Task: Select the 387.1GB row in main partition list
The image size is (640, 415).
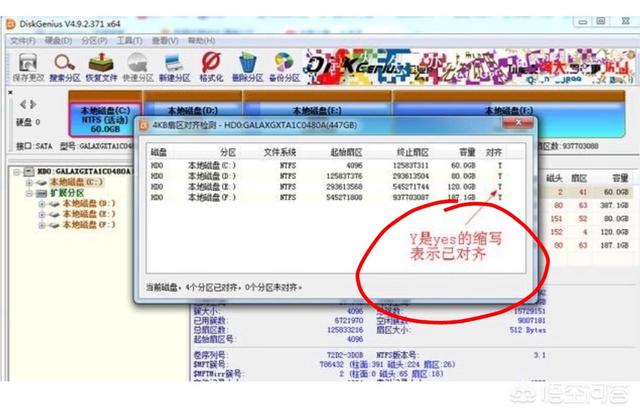Action: point(587,205)
